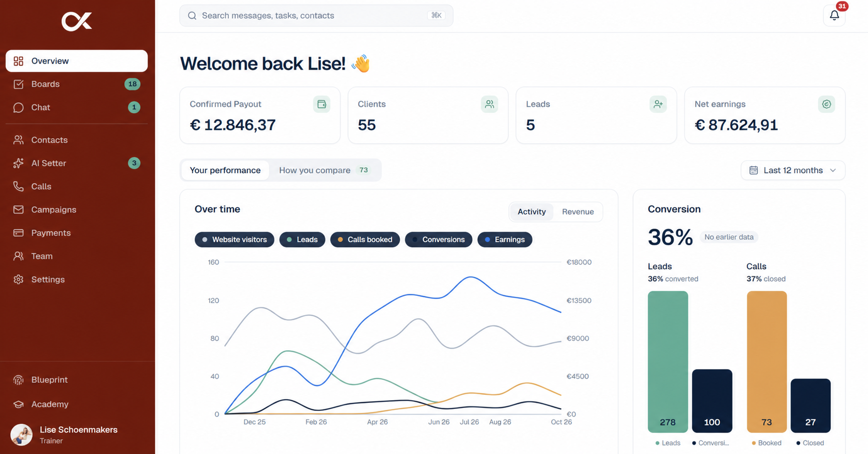
Task: Select the Activity chart tab
Action: 531,212
